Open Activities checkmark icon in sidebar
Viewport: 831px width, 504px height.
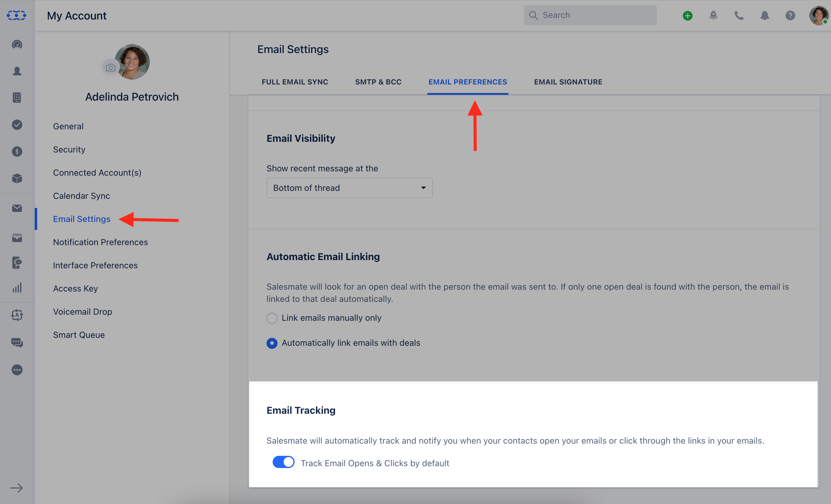17,125
